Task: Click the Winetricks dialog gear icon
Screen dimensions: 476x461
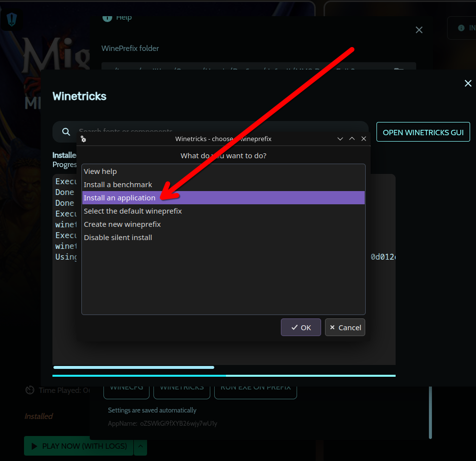Action: click(x=83, y=139)
